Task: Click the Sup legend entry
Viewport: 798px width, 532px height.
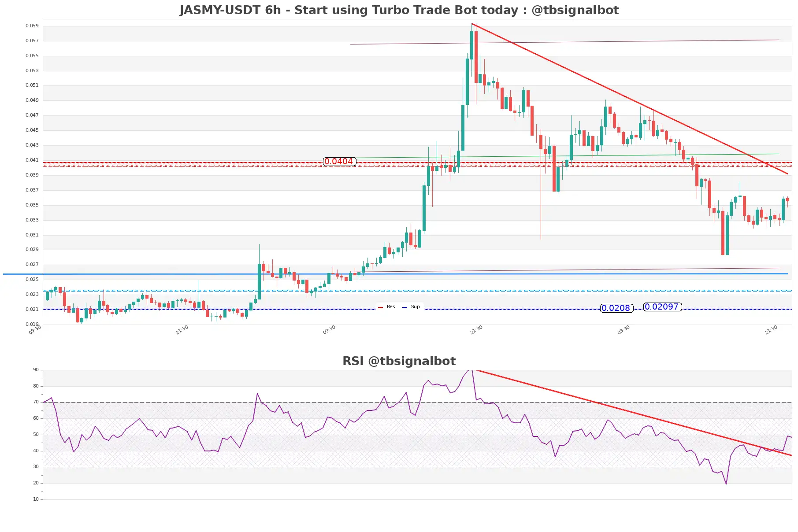Action: tap(411, 307)
